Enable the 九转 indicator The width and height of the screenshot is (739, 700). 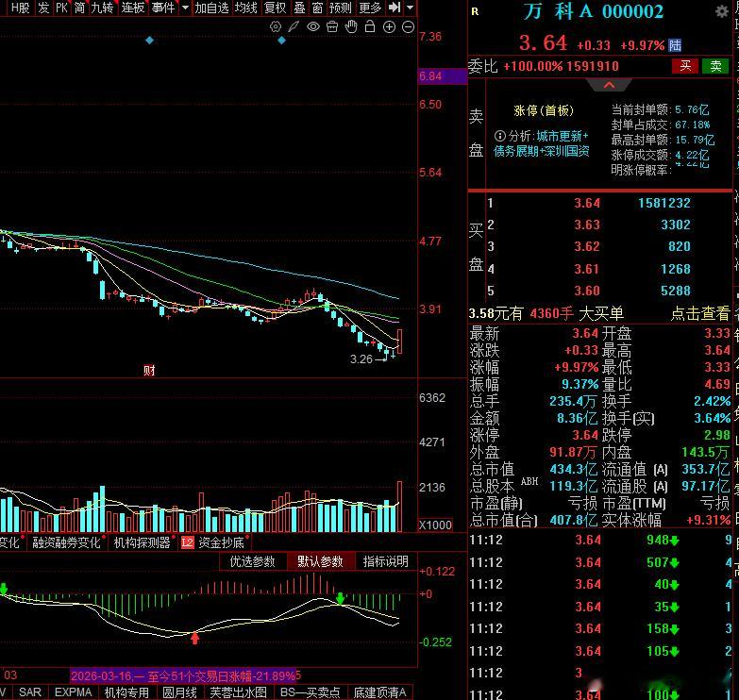[x=102, y=7]
